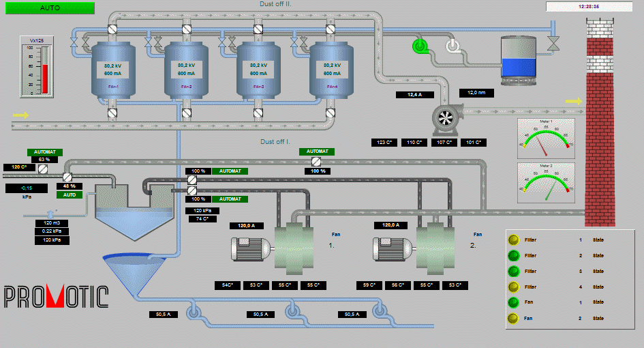Toggle the Filter 1 state indicator lamp
The image size is (644, 348).
point(513,240)
